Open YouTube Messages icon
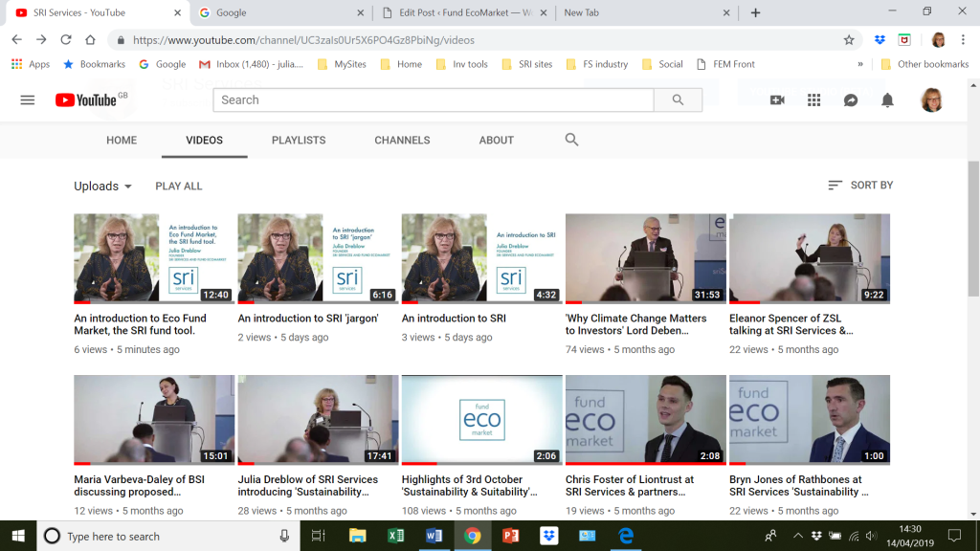Viewport: 980px width, 551px height. click(851, 99)
